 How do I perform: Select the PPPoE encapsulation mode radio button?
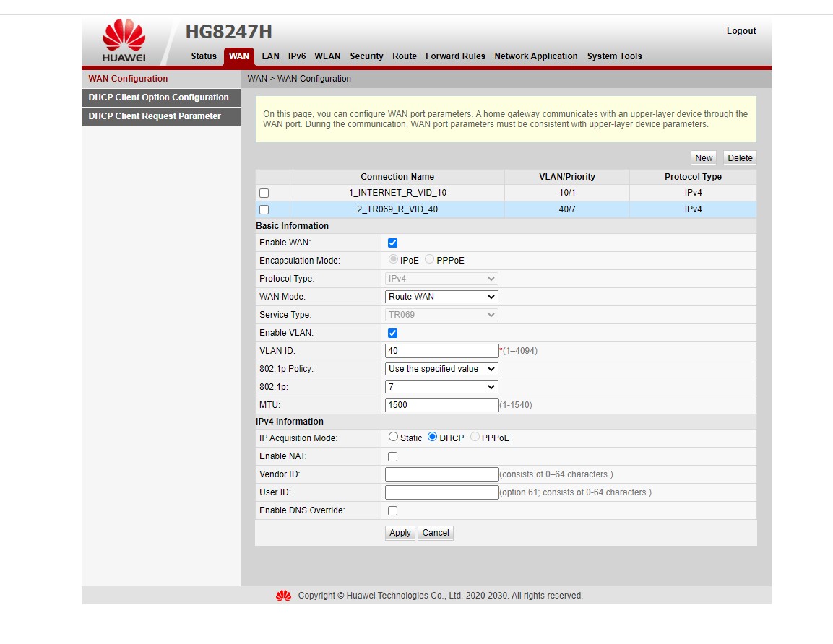click(x=429, y=259)
